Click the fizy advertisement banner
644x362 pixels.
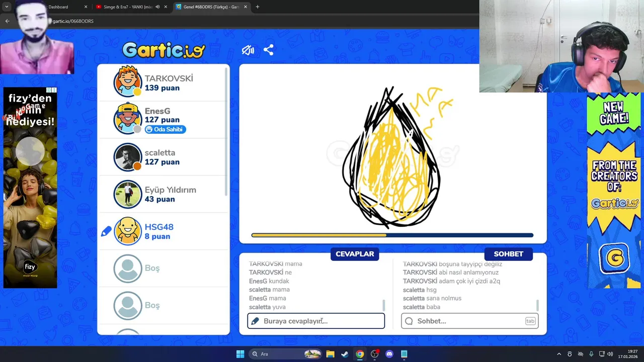click(x=30, y=188)
